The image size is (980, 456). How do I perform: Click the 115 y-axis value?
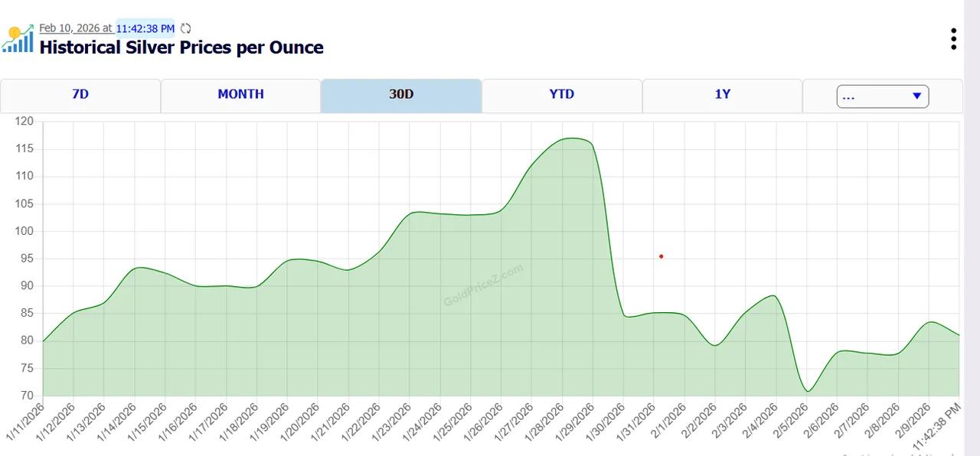24,148
